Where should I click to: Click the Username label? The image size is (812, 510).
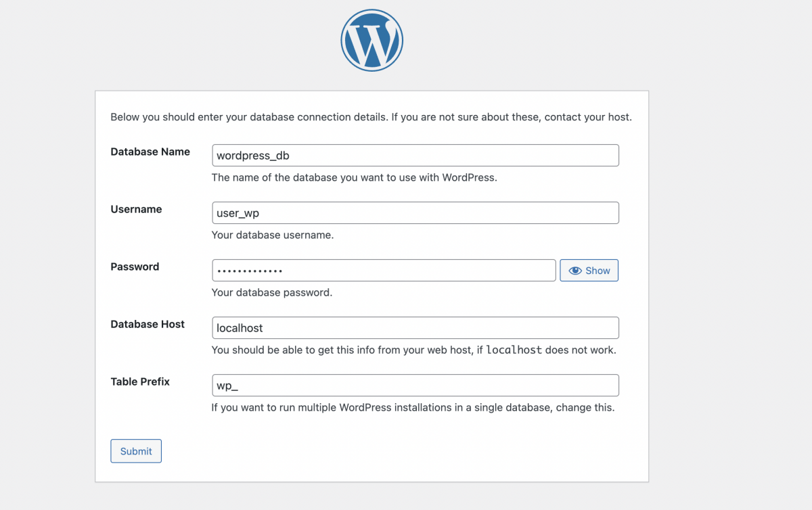pyautogui.click(x=136, y=210)
